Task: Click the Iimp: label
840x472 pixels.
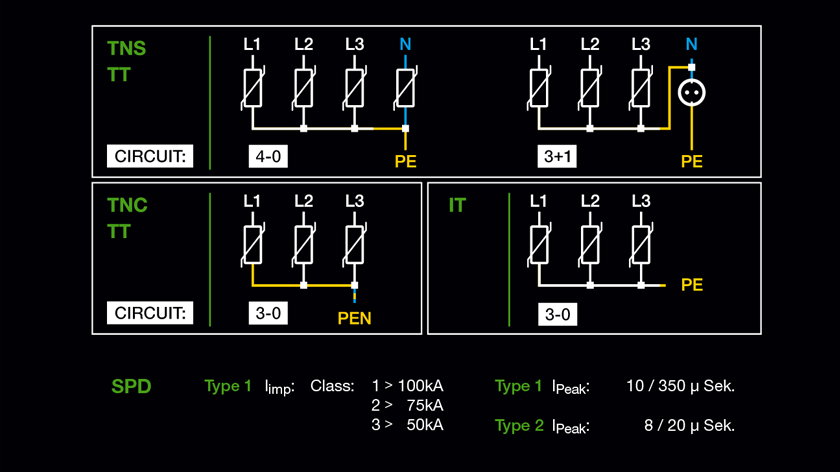Action: tap(280, 387)
